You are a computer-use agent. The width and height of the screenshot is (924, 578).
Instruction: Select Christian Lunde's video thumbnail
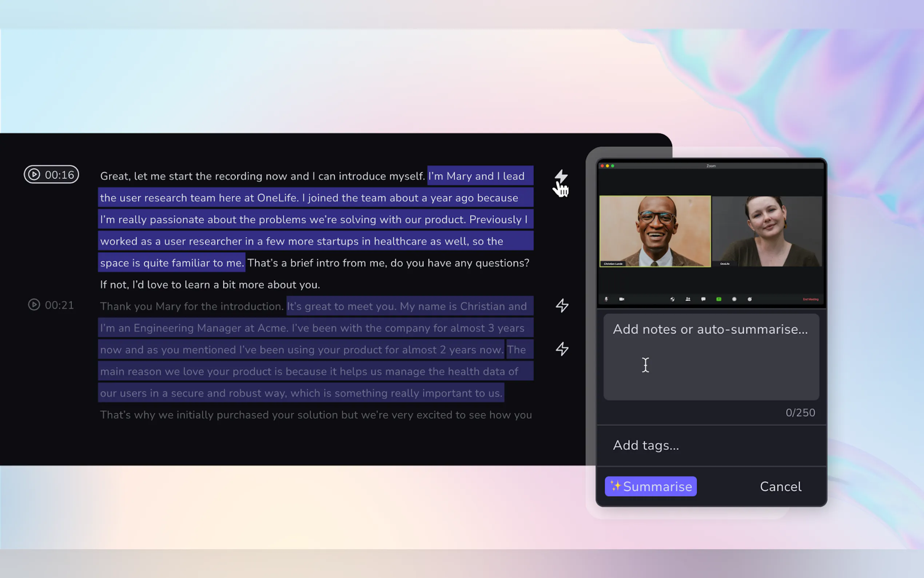click(655, 231)
